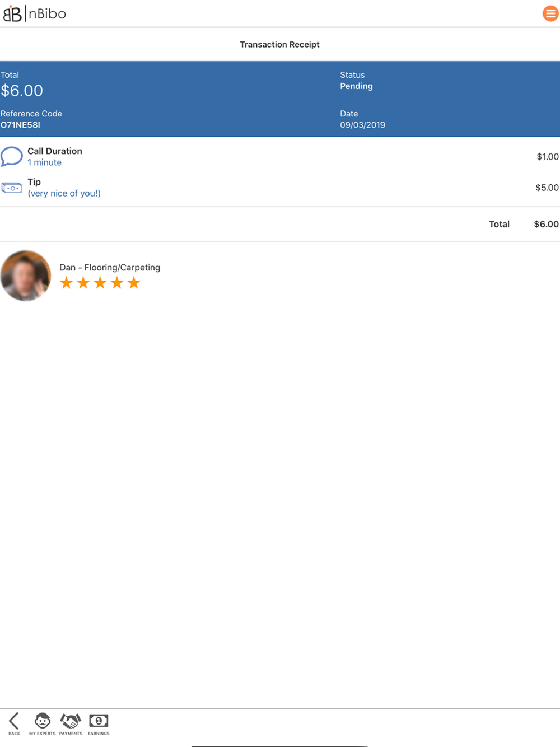Screen dimensions: 560x747
Task: Select the first rating star
Action: (x=67, y=283)
